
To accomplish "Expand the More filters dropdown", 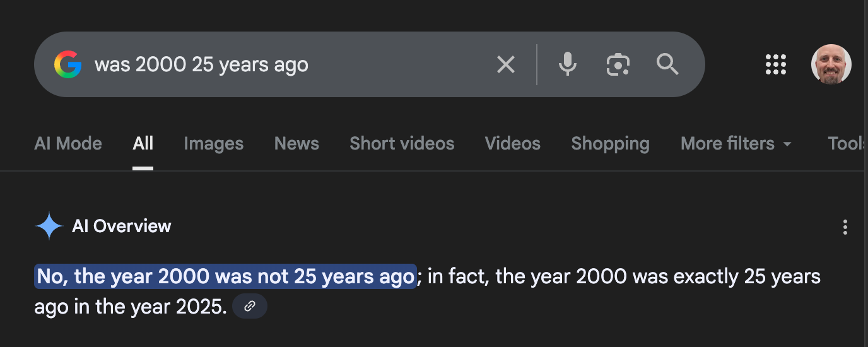I will click(x=736, y=144).
